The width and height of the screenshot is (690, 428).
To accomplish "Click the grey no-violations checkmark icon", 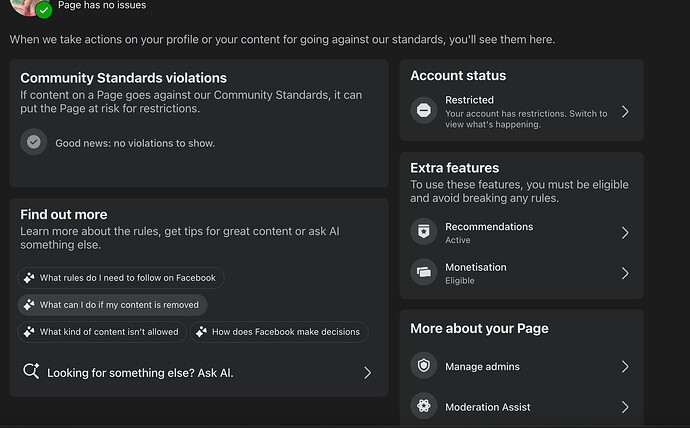I will pos(34,142).
